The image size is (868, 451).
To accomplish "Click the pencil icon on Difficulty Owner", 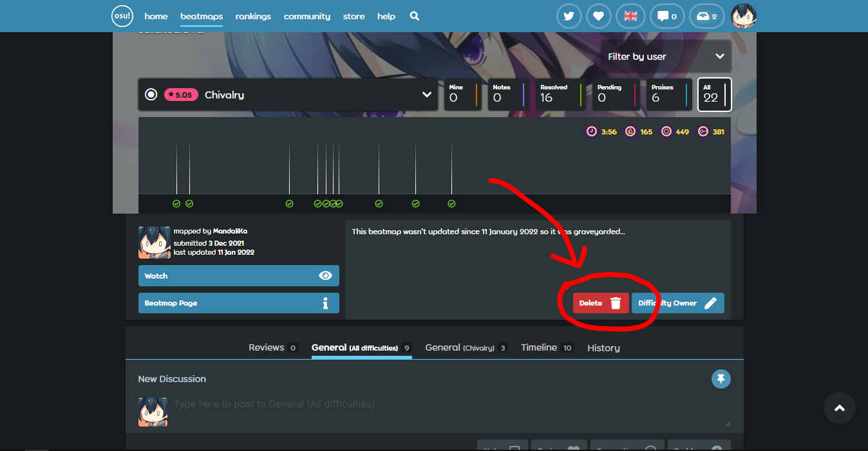I will pyautogui.click(x=710, y=303).
